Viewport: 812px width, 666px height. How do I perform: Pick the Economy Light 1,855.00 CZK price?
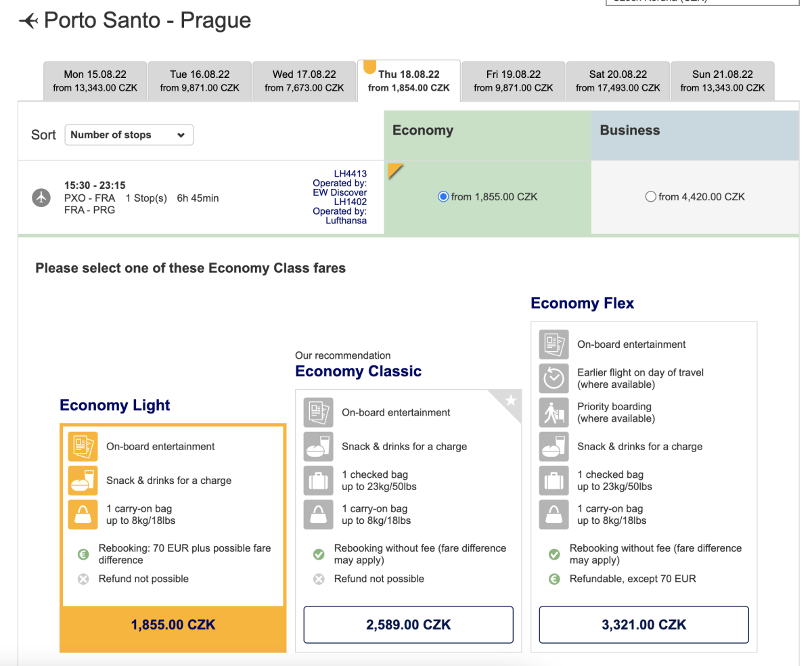(173, 625)
